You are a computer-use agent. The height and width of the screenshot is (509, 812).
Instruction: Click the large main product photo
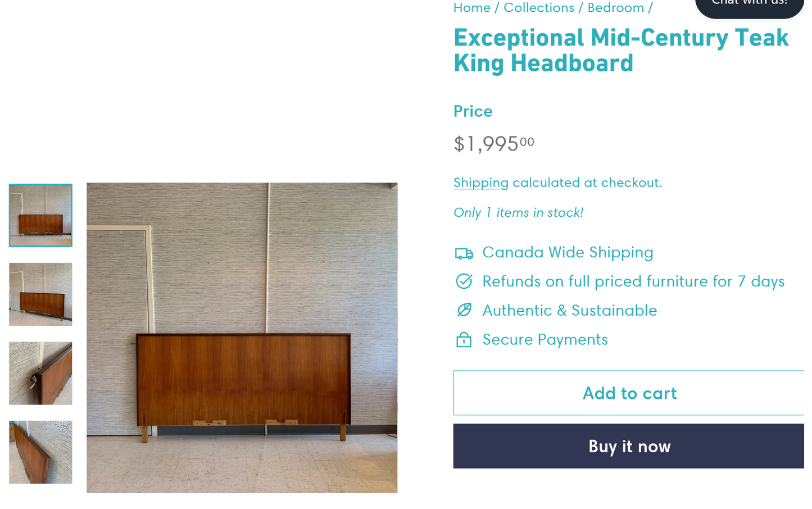242,338
